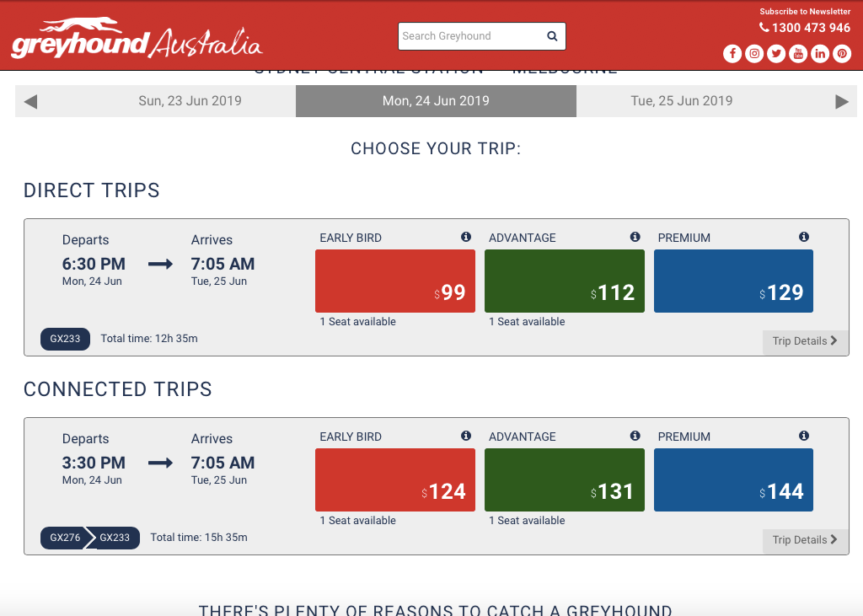
Task: Select the Tue, 25 Jun 2019 tab
Action: coord(681,101)
